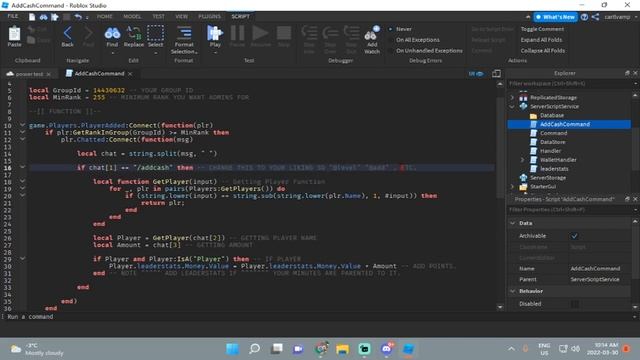Select the Handler script in Explorer
This screenshot has width=640, height=360.
tap(550, 151)
